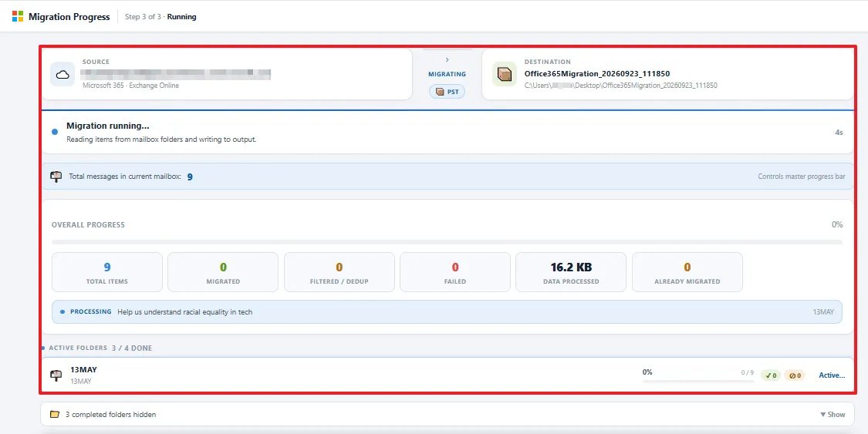Click the 'Migration running...' heading

(108, 126)
